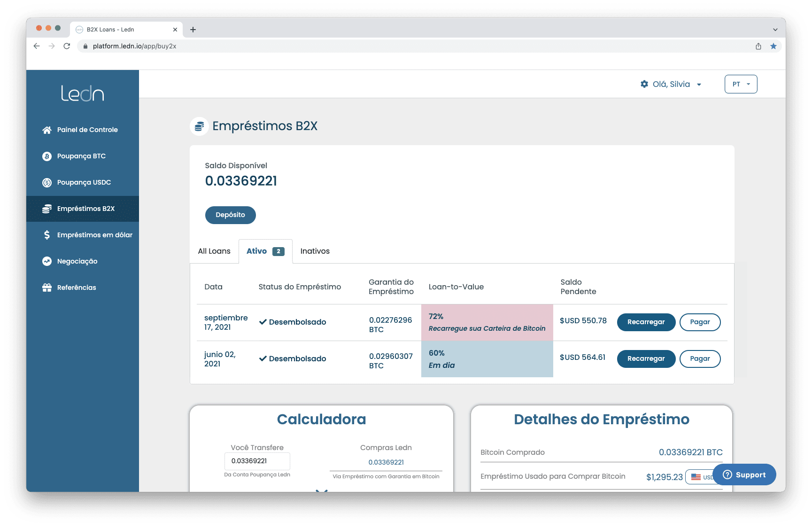
Task: Click the Painel de Controle home icon
Action: click(47, 130)
